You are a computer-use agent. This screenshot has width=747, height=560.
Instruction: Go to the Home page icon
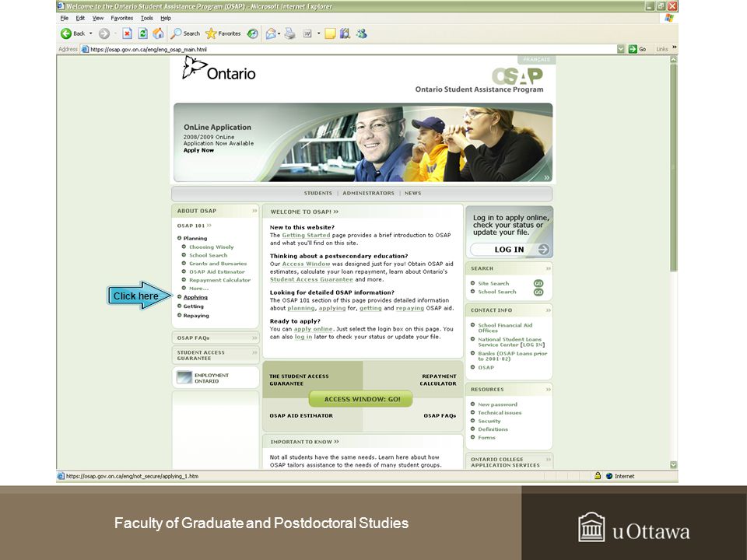[158, 33]
